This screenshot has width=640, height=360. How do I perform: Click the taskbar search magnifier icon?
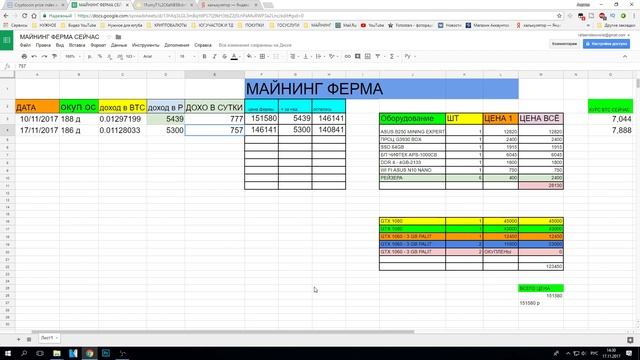(24, 353)
